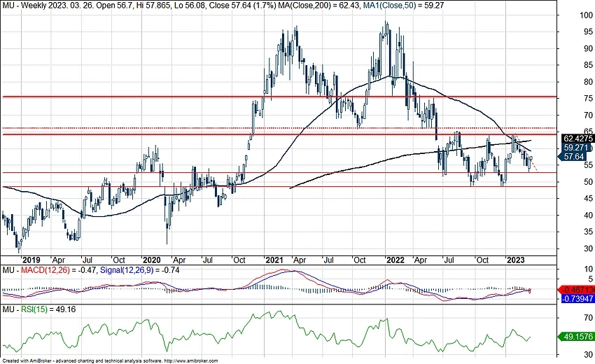The height and width of the screenshot is (364, 595).
Task: Click the 57.64 last close tag
Action: click(x=573, y=156)
